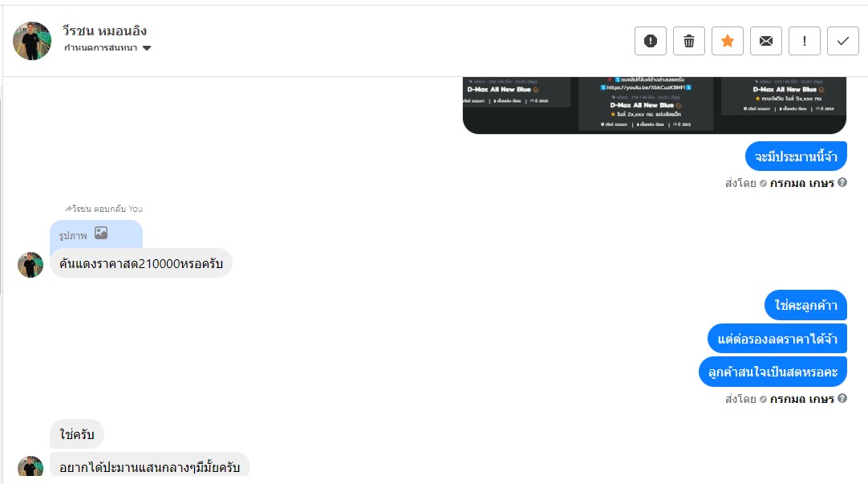This screenshot has width=868, height=484.
Task: Click help icon beside second กรกมล เกษร
Action: (x=842, y=398)
